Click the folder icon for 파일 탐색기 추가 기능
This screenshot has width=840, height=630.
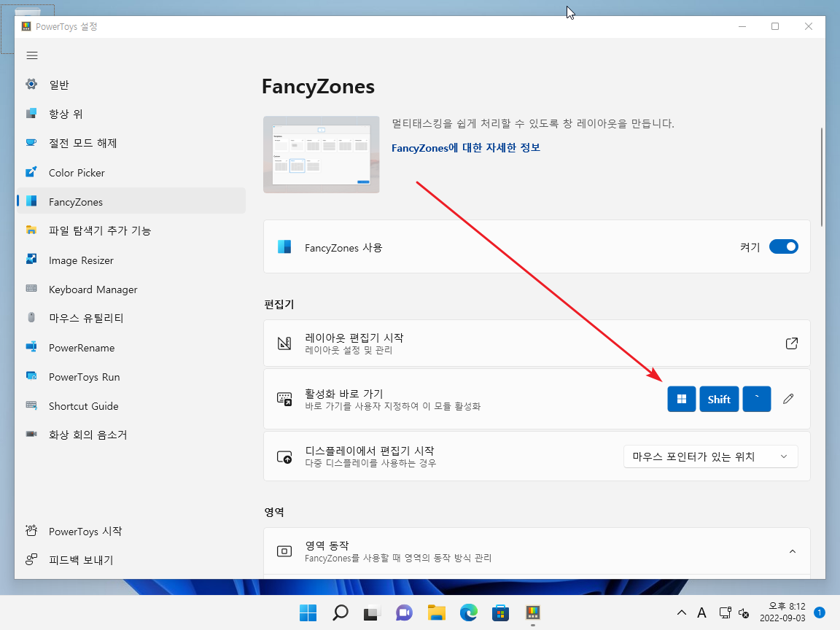(x=31, y=230)
